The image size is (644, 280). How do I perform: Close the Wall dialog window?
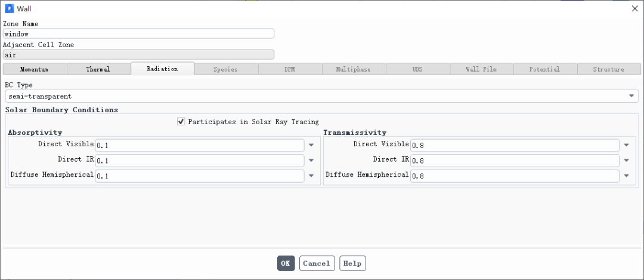pyautogui.click(x=634, y=8)
